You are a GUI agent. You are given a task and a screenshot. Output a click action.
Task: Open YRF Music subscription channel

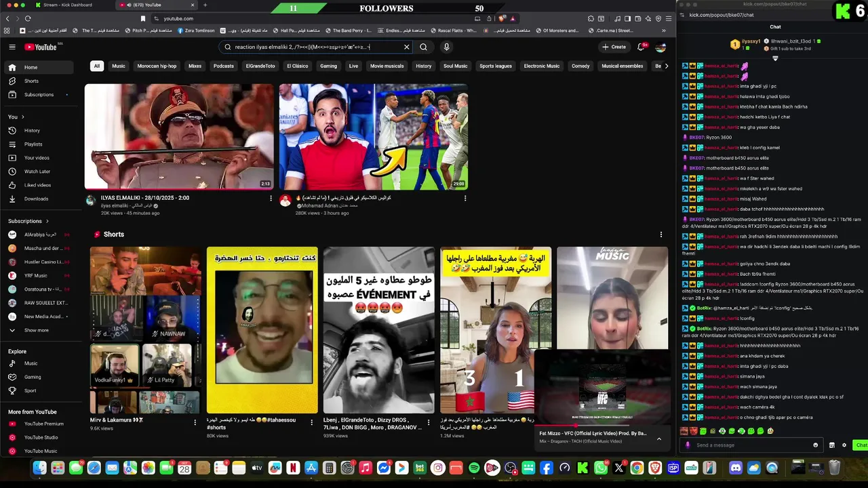tap(39, 275)
